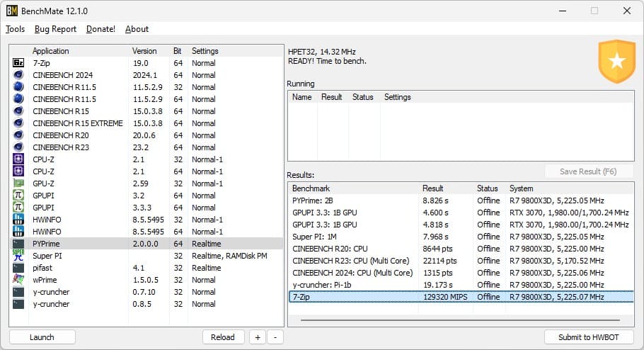Image resolution: width=644 pixels, height=350 pixels.
Task: Click the CINEBENCH R20 icon
Action: [18, 135]
